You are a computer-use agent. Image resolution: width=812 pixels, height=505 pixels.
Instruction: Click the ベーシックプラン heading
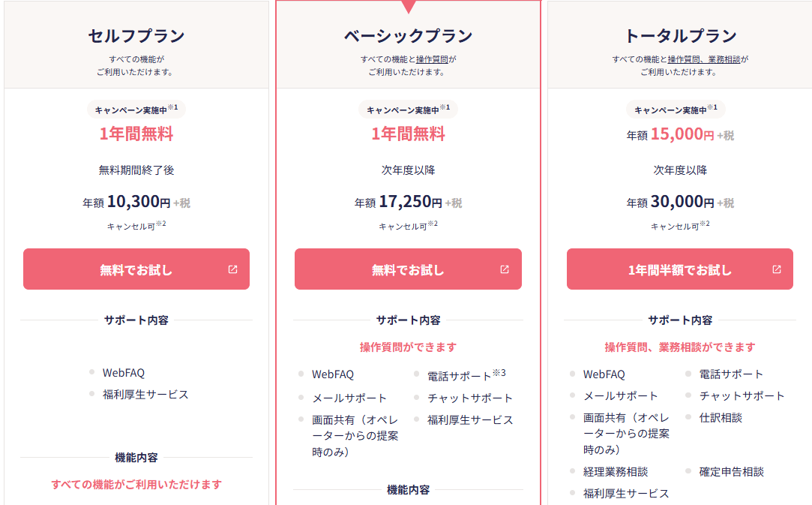point(408,36)
